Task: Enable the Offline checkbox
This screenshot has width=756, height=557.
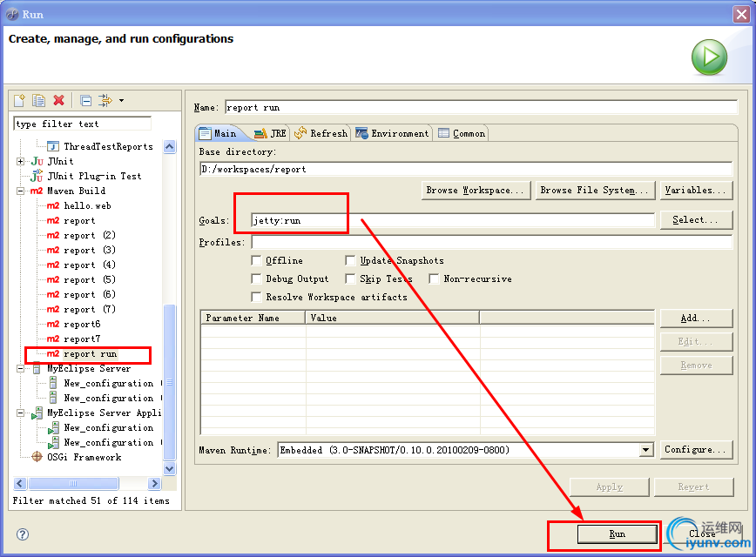Action: (x=256, y=261)
